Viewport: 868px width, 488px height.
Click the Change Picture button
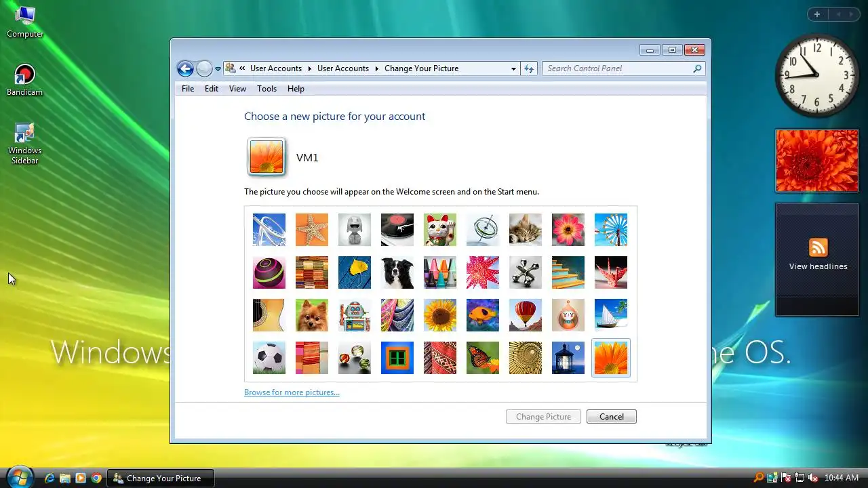pyautogui.click(x=543, y=417)
